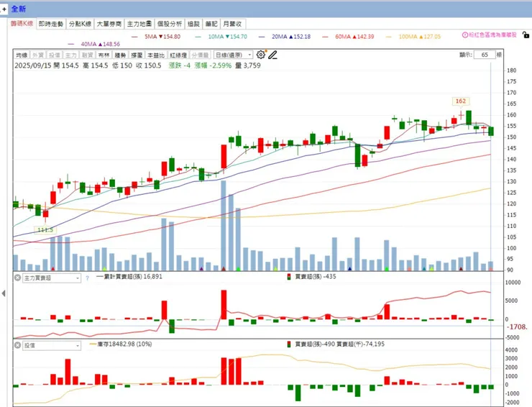Click the 100MA legend entry
532x407 pixels.
click(413, 37)
